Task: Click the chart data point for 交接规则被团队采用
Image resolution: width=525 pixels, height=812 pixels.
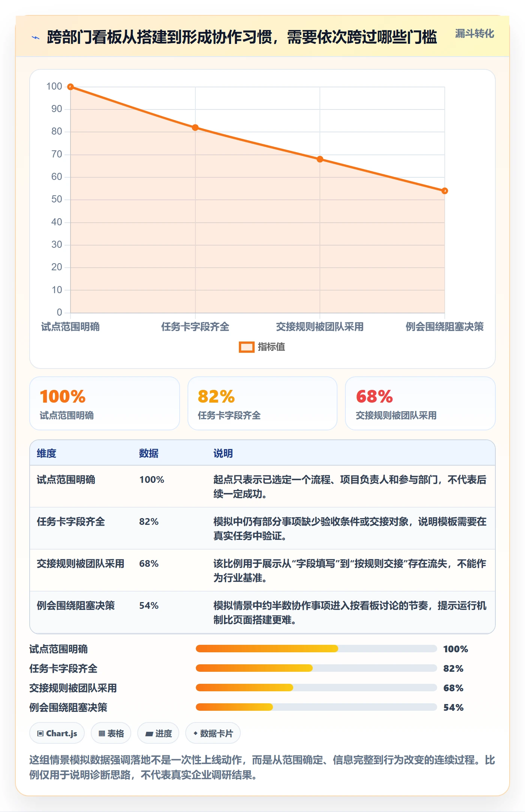Action: pyautogui.click(x=320, y=159)
